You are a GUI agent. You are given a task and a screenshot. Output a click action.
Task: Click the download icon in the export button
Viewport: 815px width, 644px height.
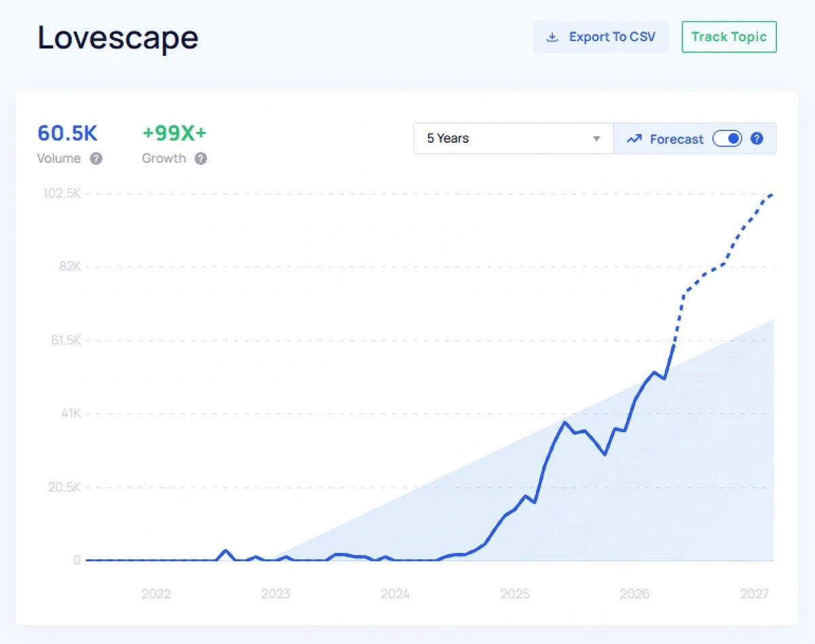click(x=553, y=37)
